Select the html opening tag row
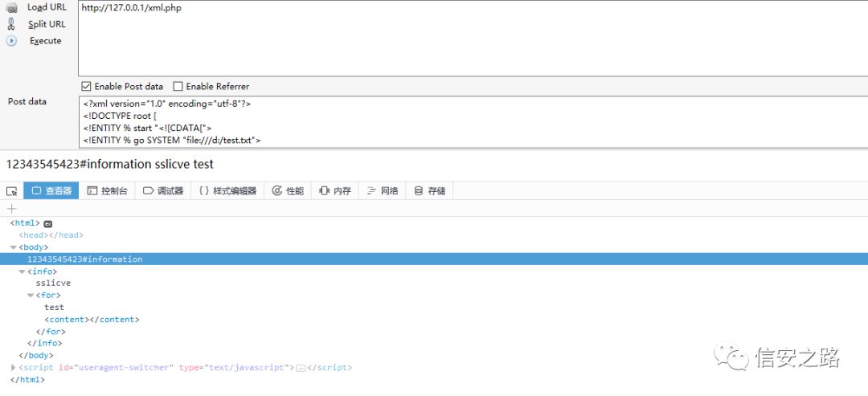This screenshot has height=396, width=868. 25,222
